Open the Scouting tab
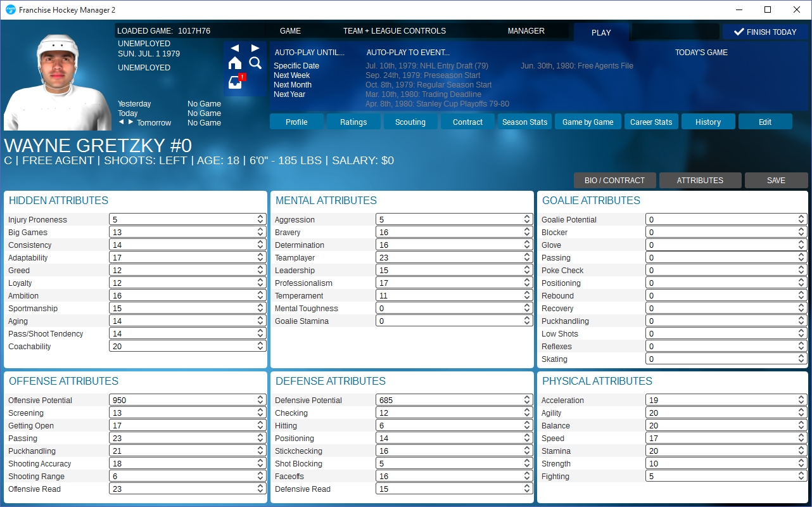This screenshot has height=507, width=812. 410,122
